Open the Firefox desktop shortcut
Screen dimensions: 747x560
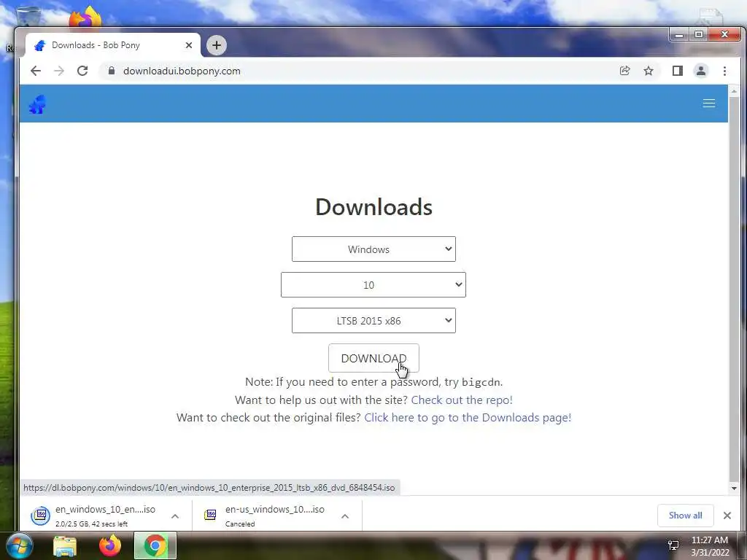pos(85,17)
